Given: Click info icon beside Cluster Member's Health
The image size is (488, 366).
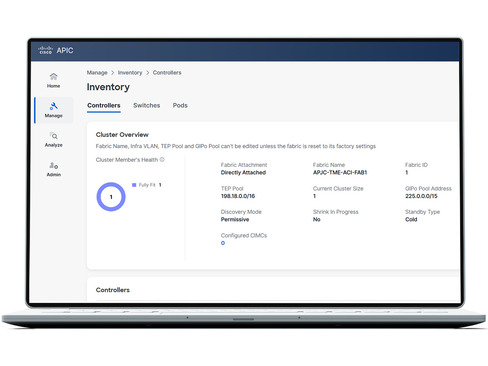Looking at the screenshot, I should coord(162,160).
